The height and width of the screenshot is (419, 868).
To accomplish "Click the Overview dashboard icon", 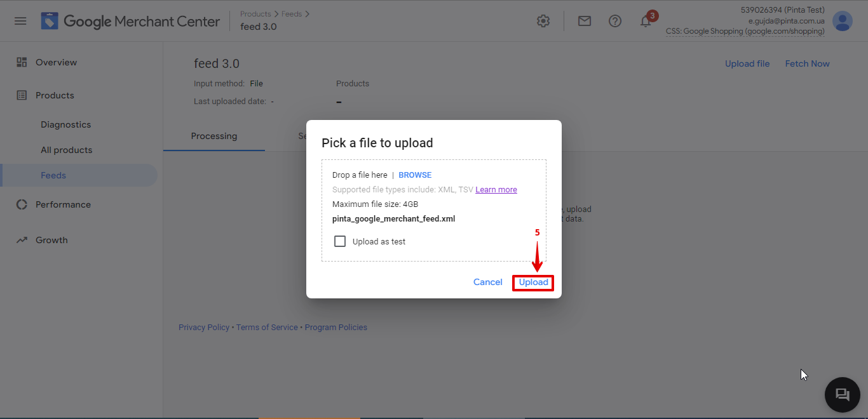I will [22, 62].
